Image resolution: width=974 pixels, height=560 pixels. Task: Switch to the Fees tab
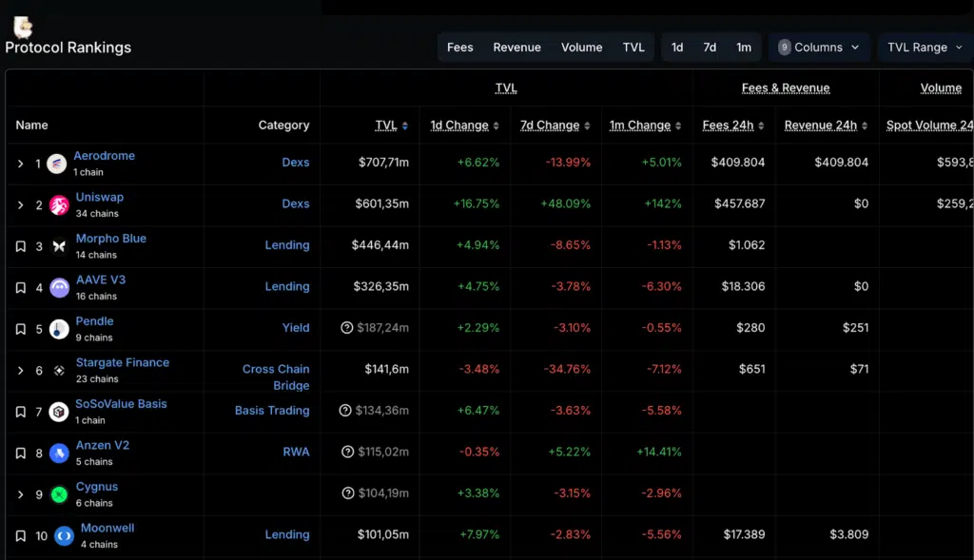(x=459, y=48)
